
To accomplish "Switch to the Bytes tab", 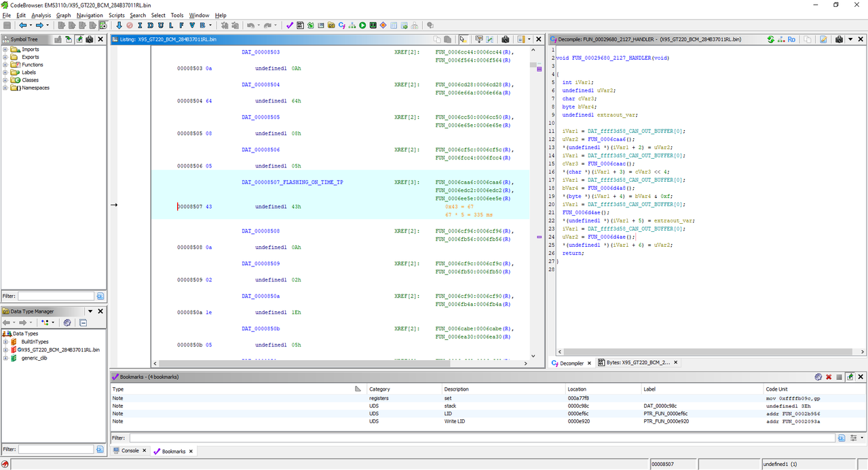I will tap(637, 363).
